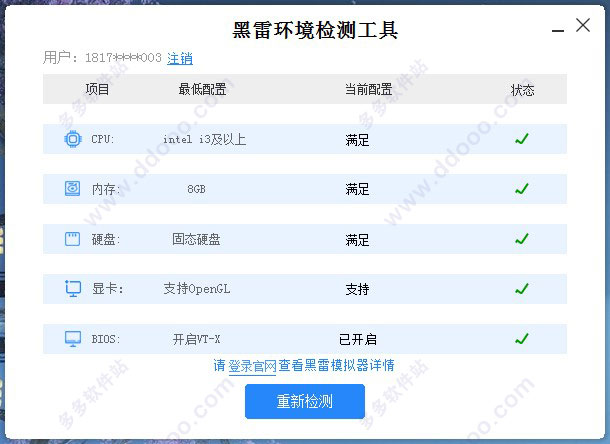The image size is (610, 444).
Task: Select the 固态硬盘 requirement text
Action: pos(196,239)
